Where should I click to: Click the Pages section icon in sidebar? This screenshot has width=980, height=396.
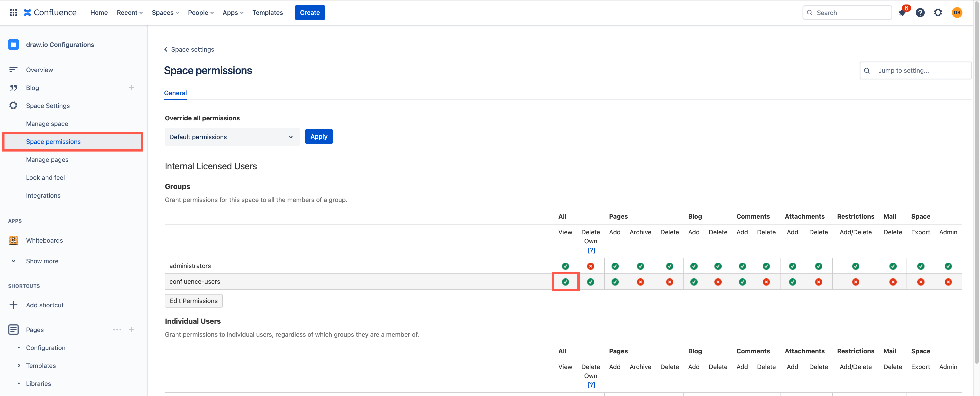tap(14, 329)
